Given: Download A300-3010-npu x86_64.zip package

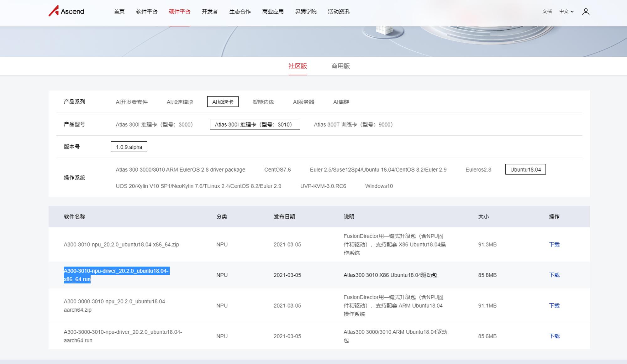Looking at the screenshot, I should point(554,244).
